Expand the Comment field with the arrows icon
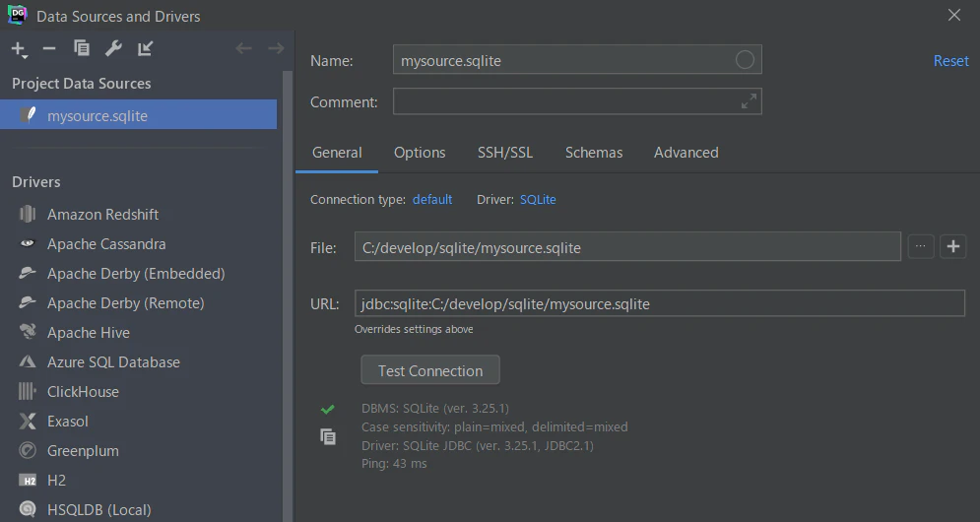This screenshot has width=980, height=522. click(749, 101)
